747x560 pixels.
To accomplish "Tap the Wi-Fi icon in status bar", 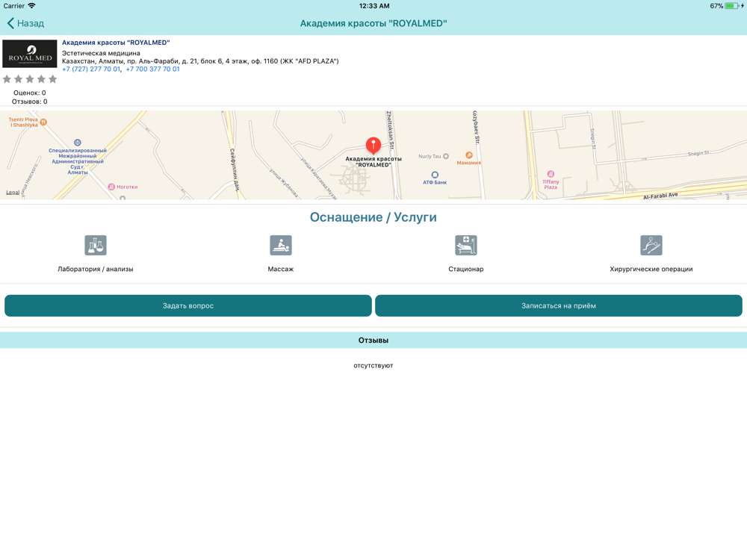I will point(31,6).
